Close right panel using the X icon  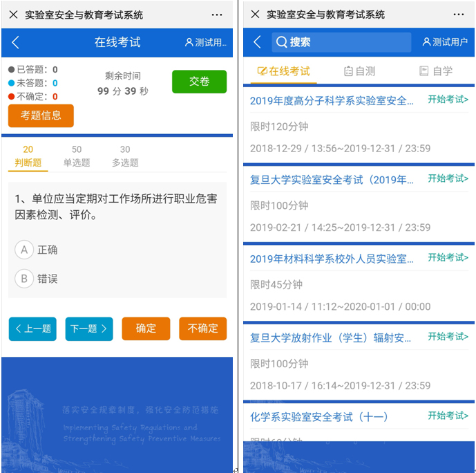255,15
